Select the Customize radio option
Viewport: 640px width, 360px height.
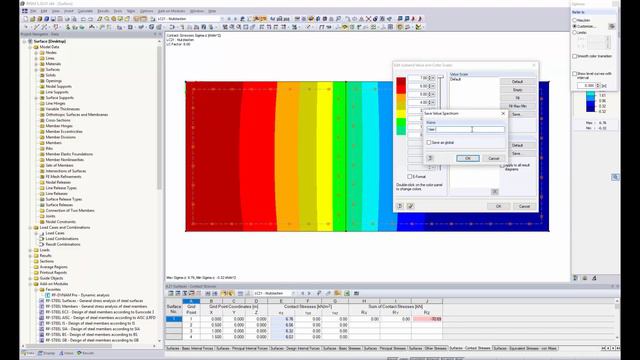tap(575, 26)
